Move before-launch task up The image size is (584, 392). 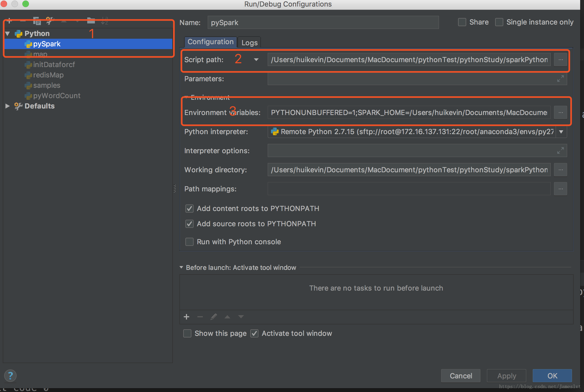pyautogui.click(x=227, y=317)
